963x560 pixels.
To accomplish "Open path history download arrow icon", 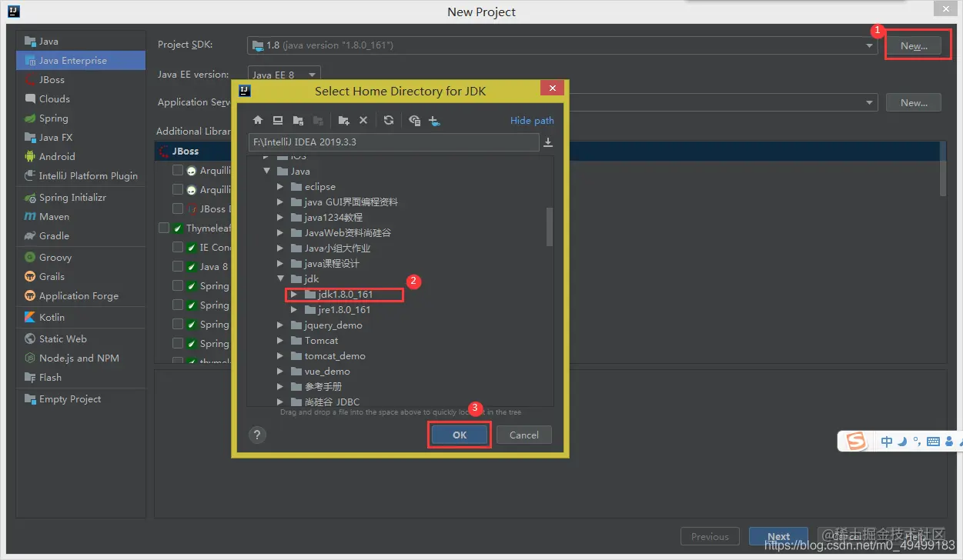I will click(548, 142).
